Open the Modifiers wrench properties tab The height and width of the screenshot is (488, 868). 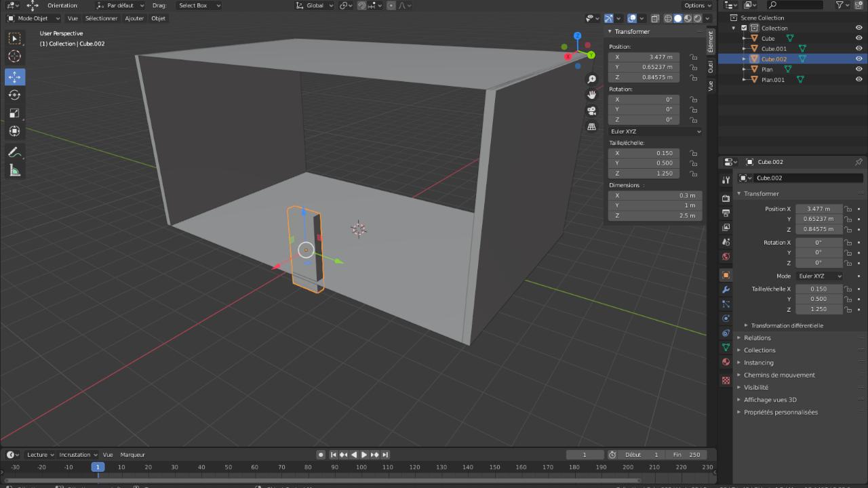point(726,289)
